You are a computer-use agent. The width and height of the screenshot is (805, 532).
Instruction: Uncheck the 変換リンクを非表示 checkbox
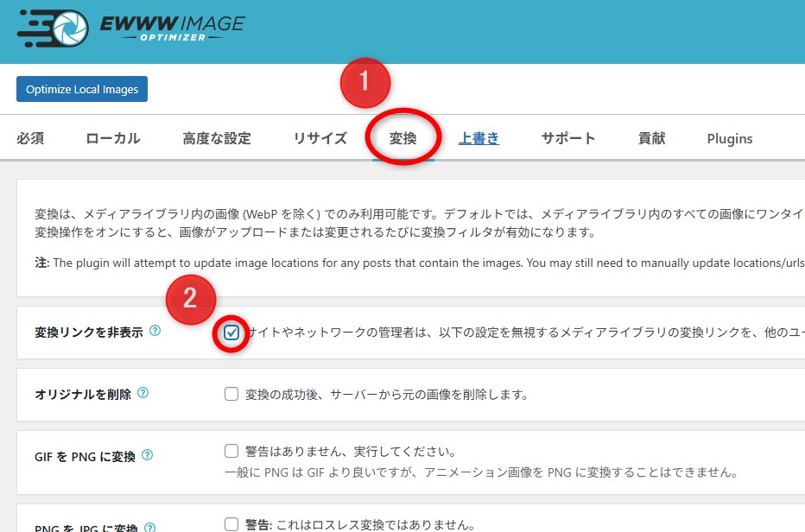tap(231, 331)
